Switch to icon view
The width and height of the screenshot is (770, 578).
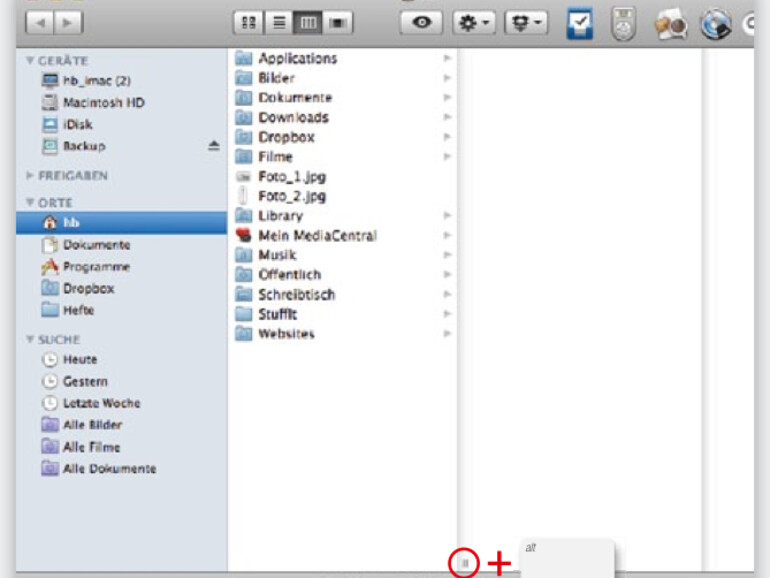coord(248,23)
